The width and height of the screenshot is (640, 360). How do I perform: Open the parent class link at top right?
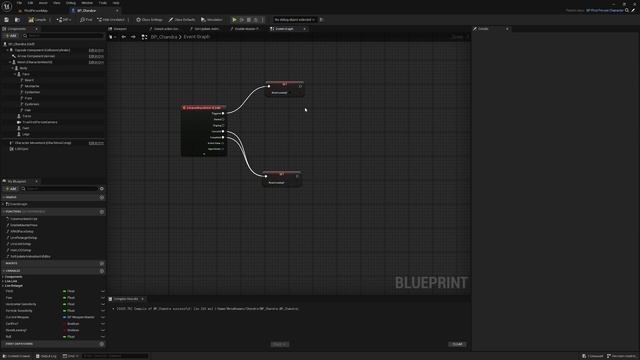pos(605,10)
